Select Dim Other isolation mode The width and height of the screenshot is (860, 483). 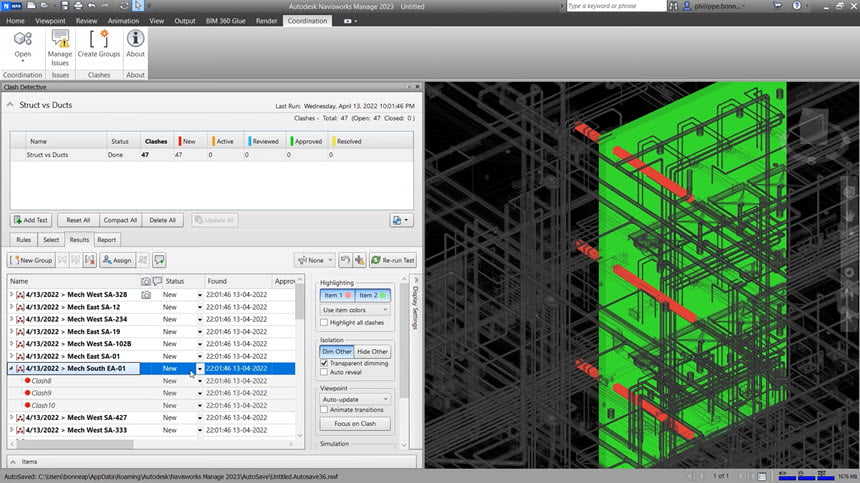(x=337, y=351)
